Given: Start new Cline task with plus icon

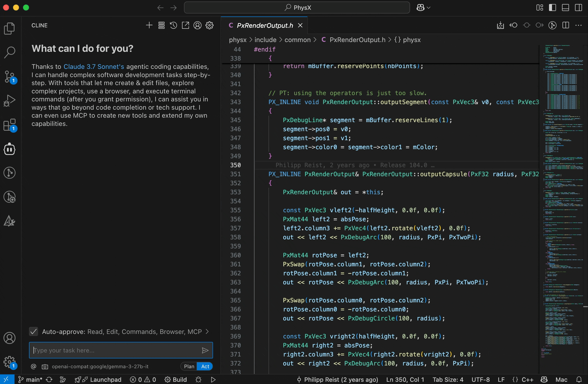Looking at the screenshot, I should [149, 25].
